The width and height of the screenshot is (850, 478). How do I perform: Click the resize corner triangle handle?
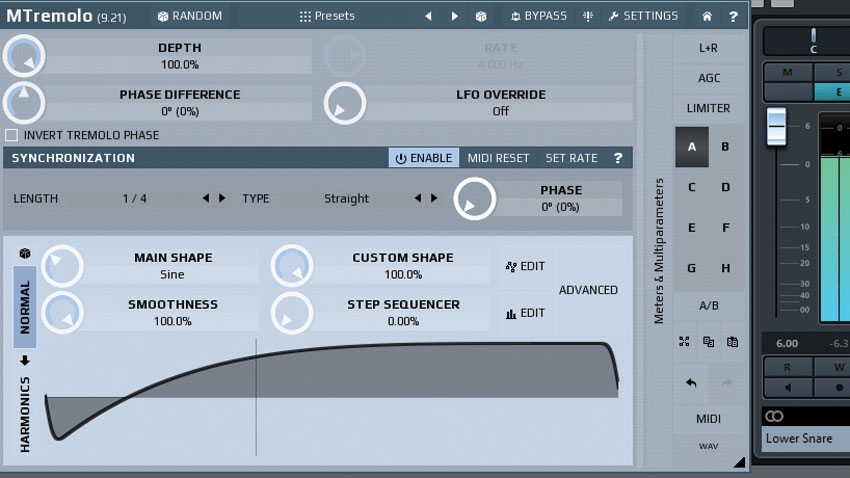(739, 462)
